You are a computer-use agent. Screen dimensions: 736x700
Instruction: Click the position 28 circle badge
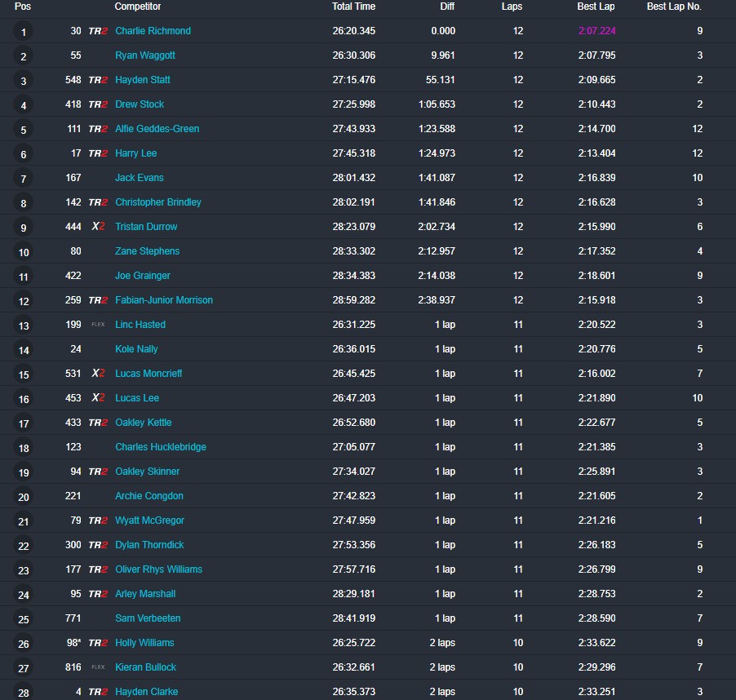[24, 692]
